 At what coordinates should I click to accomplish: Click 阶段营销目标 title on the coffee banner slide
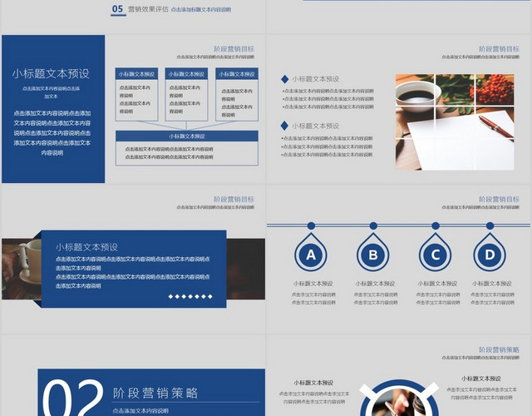234,199
